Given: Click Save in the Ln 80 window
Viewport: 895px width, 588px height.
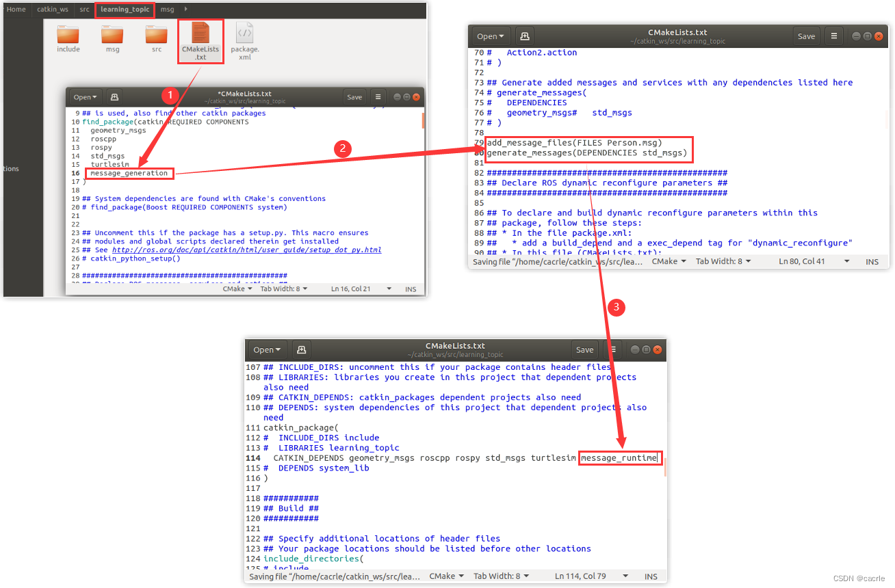Looking at the screenshot, I should pyautogui.click(x=807, y=36).
